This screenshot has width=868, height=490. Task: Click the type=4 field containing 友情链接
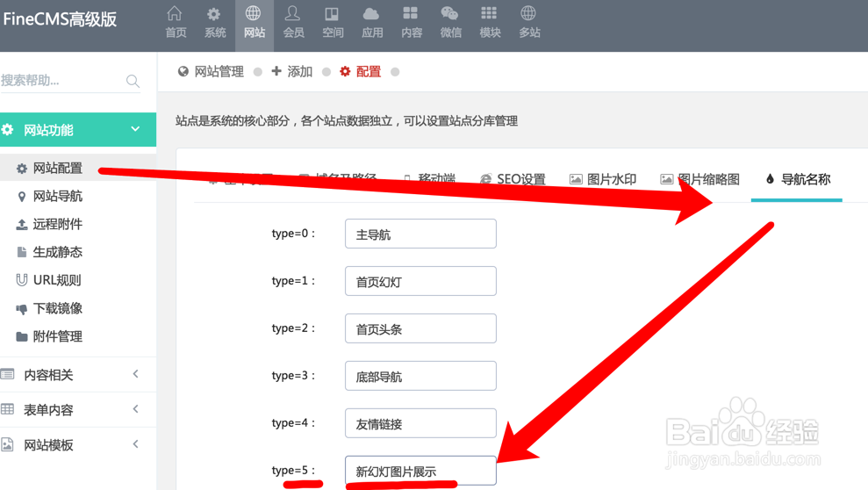pyautogui.click(x=420, y=423)
